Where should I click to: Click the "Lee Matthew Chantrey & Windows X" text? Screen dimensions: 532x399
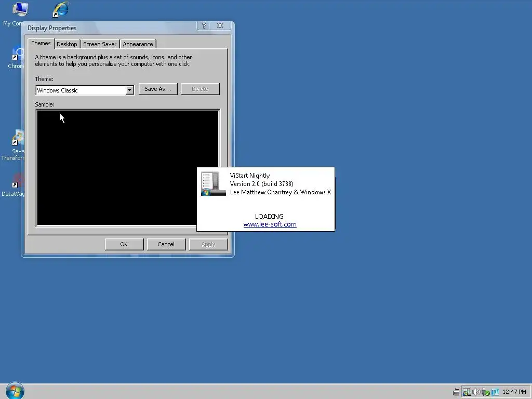(281, 192)
